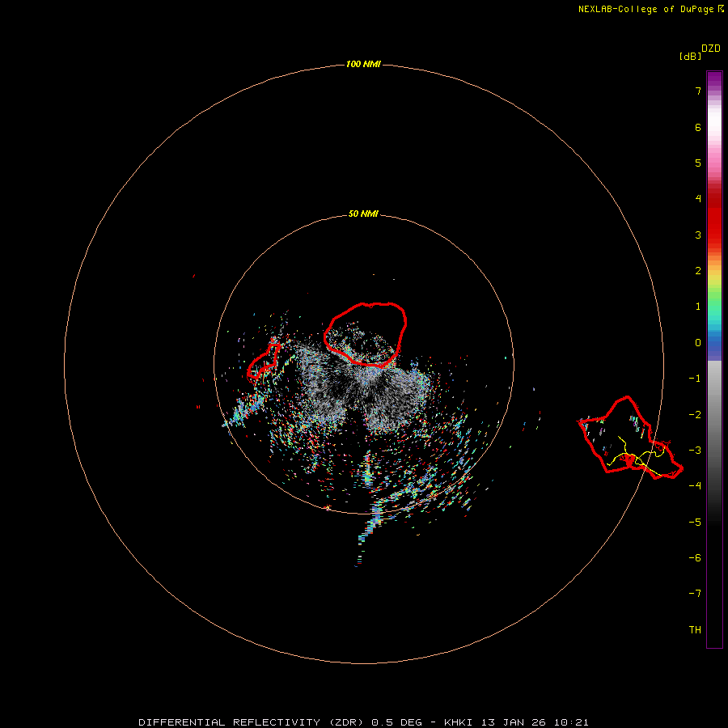728x728 pixels.
Task: Click the 50 NMI range ring label
Action: [363, 214]
